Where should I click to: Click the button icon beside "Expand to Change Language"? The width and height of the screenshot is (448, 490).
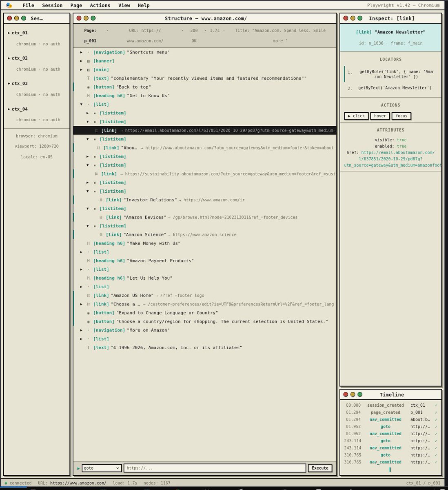pyautogui.click(x=88, y=313)
